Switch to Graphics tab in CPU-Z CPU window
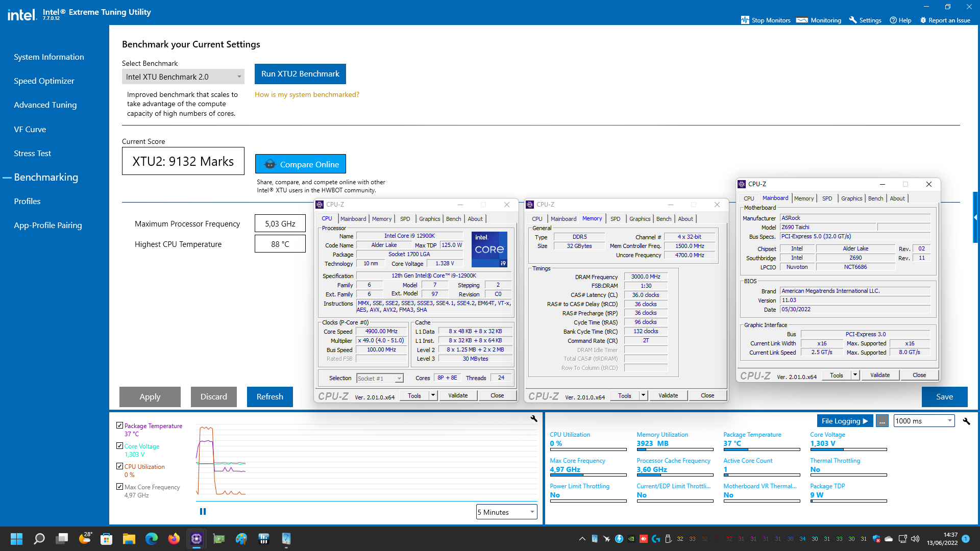Viewport: 980px width, 551px height. 429,219
